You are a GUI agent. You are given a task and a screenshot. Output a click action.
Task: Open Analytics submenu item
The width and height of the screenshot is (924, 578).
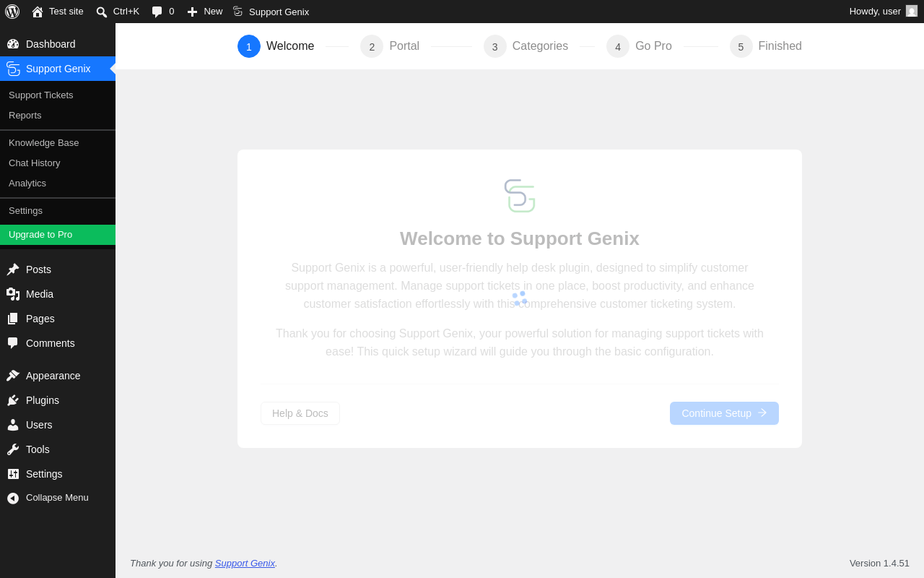[58, 183]
